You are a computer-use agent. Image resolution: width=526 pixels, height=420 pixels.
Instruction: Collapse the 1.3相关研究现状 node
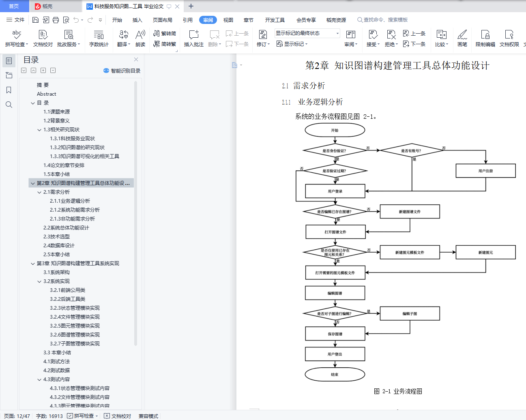[39, 130]
